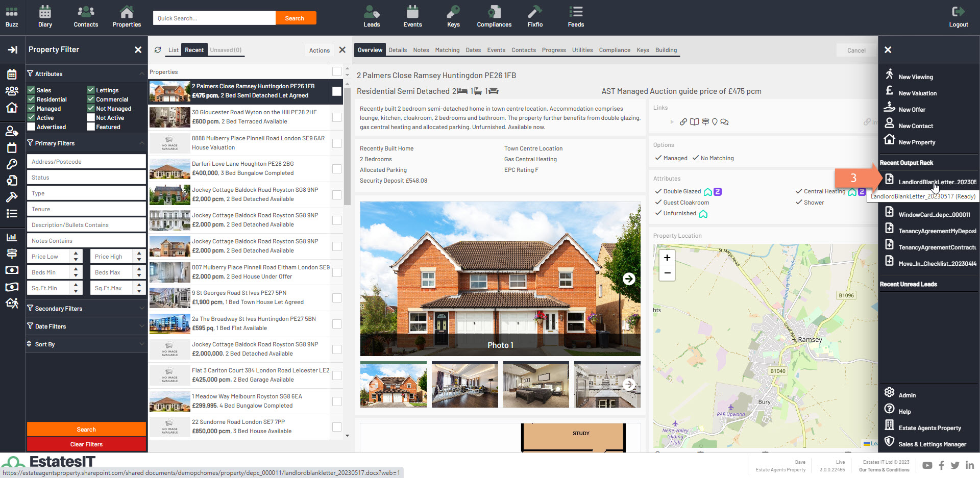Expand the Secondary Filters section

pyautogui.click(x=86, y=309)
